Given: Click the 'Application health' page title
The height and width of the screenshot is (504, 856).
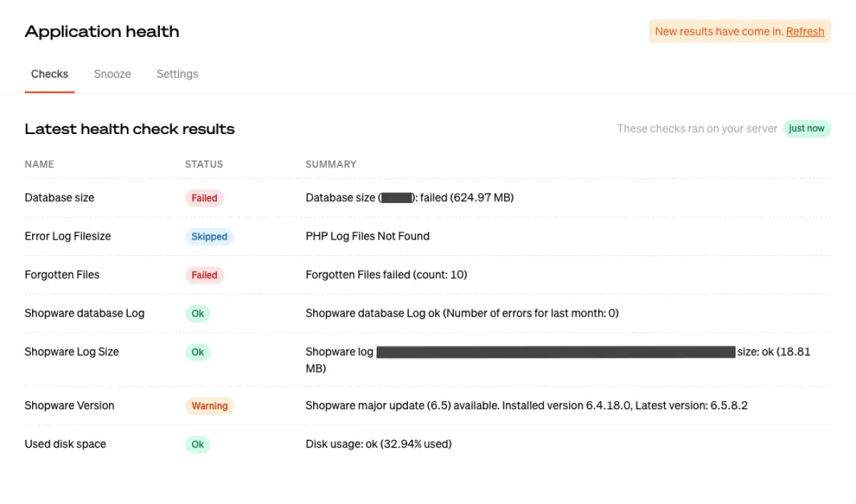Looking at the screenshot, I should [102, 31].
